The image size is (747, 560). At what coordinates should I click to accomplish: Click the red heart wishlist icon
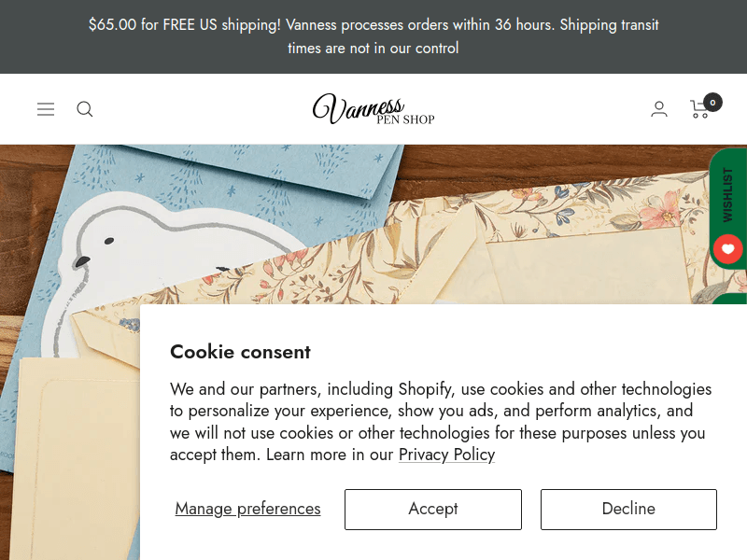(727, 249)
